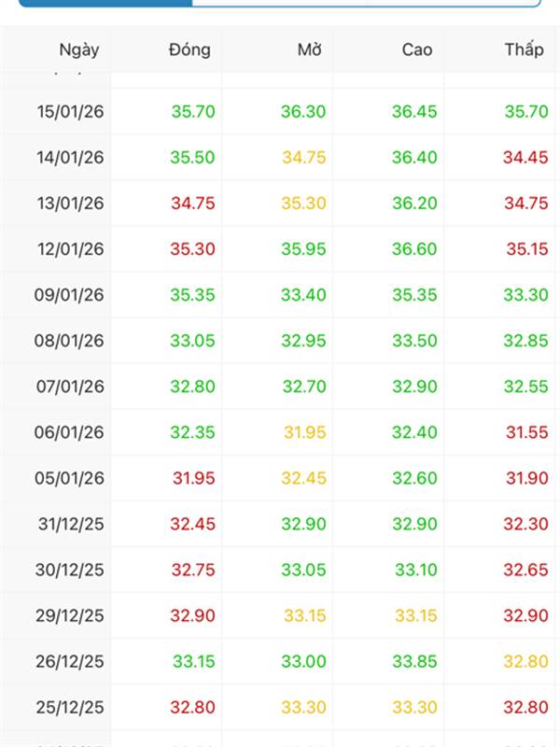The width and height of the screenshot is (560, 747).
Task: Click the Đóng column header
Action: click(189, 50)
